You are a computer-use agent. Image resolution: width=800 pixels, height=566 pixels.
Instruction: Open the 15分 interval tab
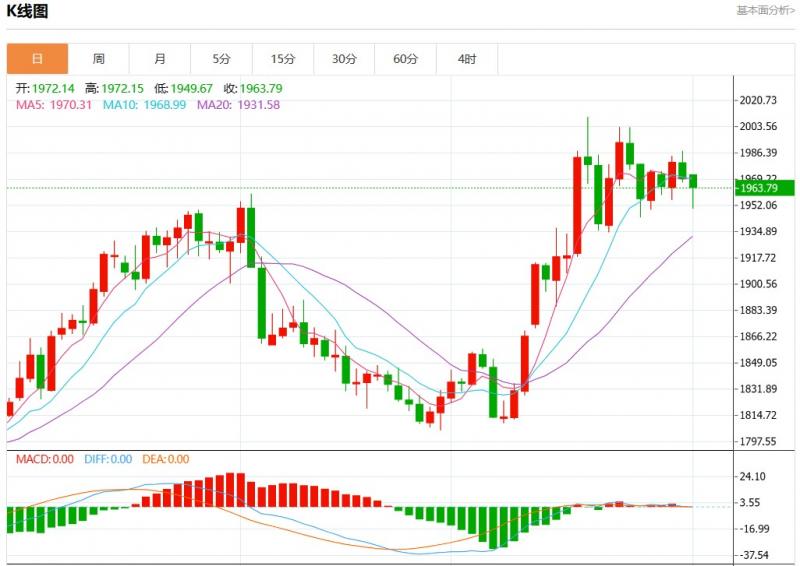pyautogui.click(x=283, y=59)
